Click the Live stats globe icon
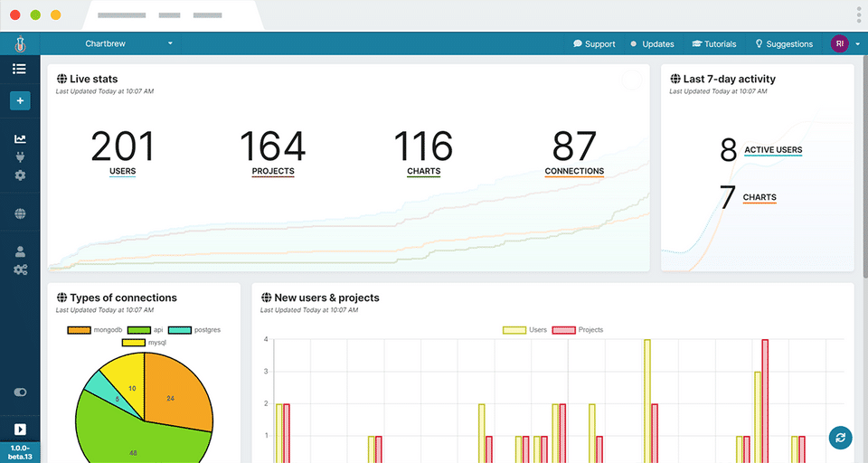Image resolution: width=868 pixels, height=463 pixels. coord(62,80)
